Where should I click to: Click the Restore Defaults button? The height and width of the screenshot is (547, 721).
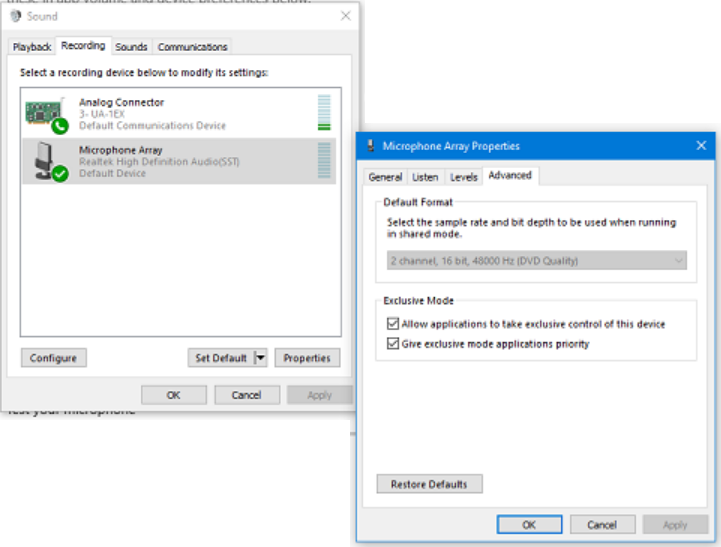[429, 484]
